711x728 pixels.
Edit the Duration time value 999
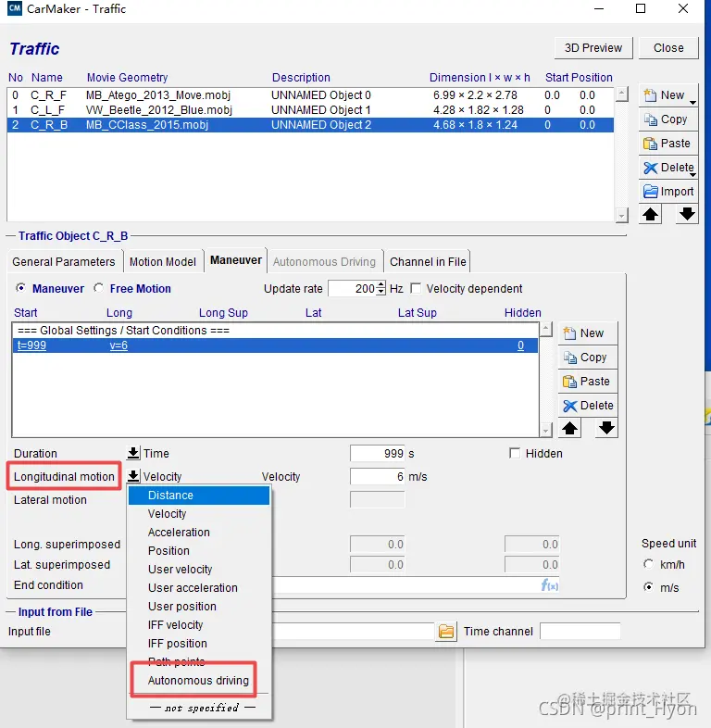click(378, 453)
